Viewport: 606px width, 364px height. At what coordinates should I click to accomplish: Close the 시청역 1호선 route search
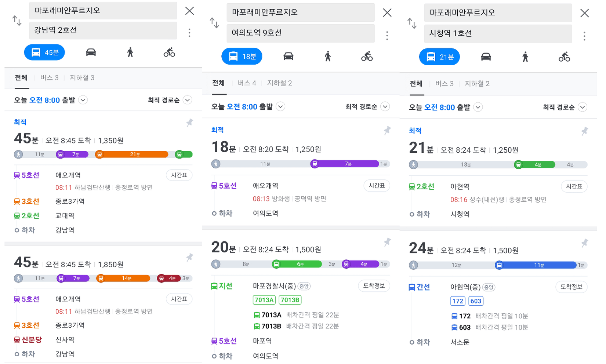tap(584, 13)
